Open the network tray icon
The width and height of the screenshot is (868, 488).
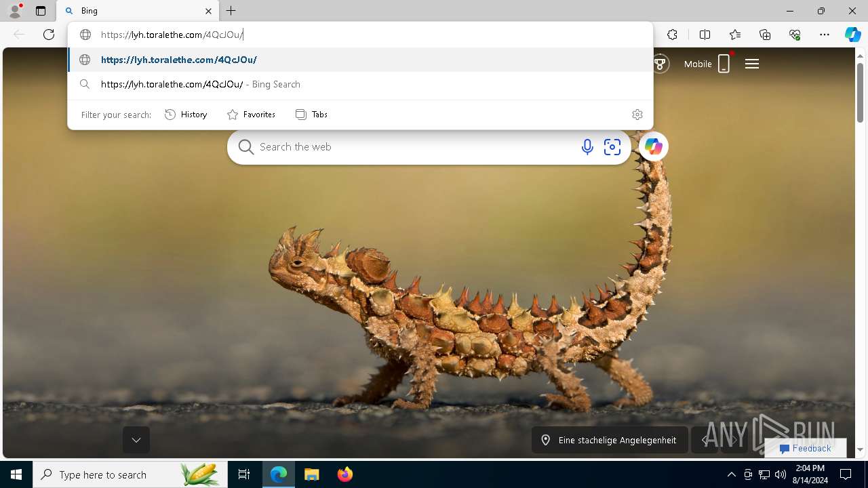coord(764,474)
